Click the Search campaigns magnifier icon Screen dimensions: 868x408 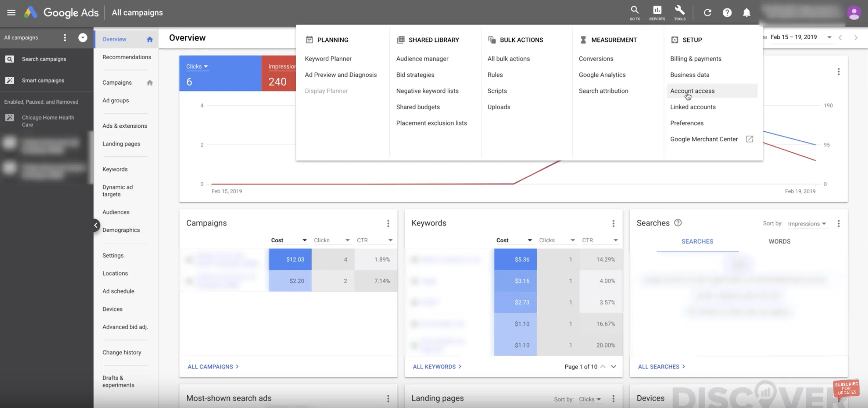pyautogui.click(x=10, y=59)
